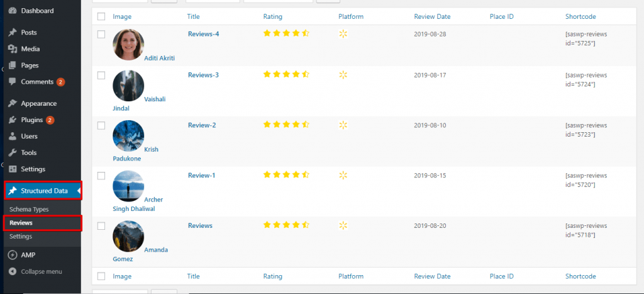Click the Appearance paintbrush icon
Image resolution: width=644 pixels, height=294 pixels.
click(13, 104)
